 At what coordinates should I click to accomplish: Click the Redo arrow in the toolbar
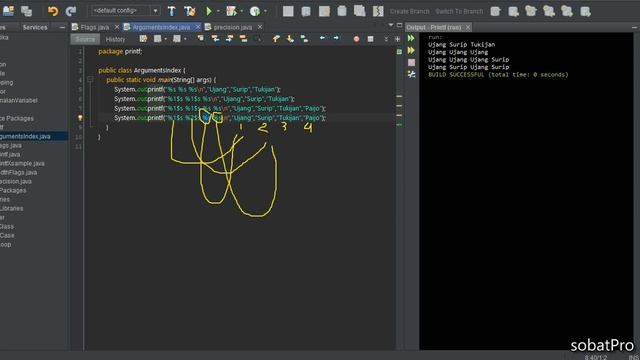pos(71,11)
